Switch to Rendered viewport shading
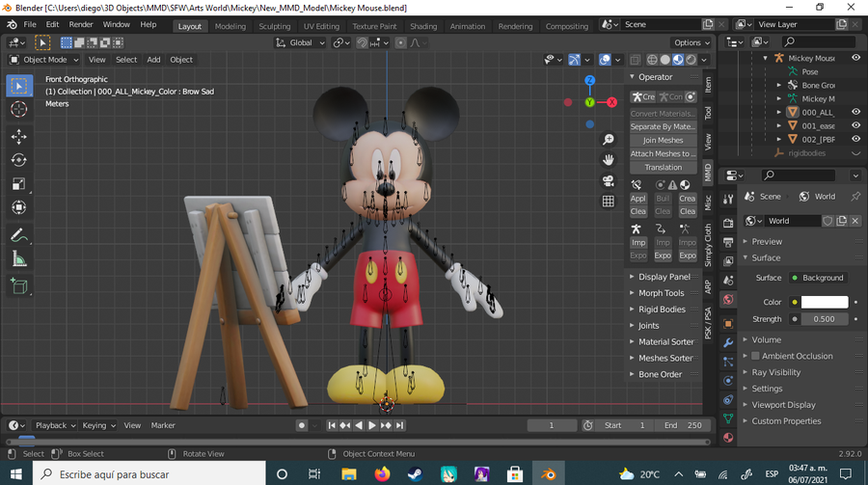This screenshot has height=485, width=868. 691,59
